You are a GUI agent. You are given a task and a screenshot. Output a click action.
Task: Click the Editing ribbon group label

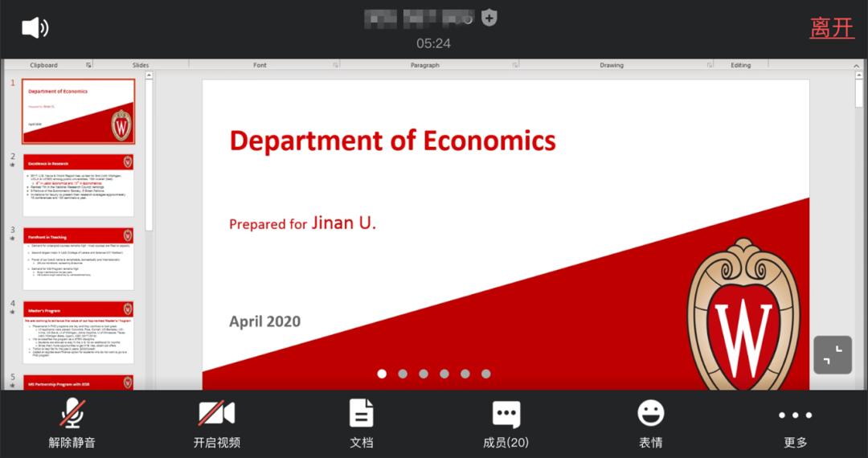[741, 65]
